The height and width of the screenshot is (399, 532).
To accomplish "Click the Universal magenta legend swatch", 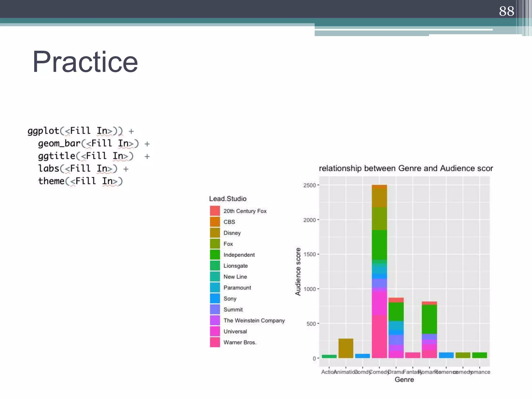I will (x=215, y=331).
